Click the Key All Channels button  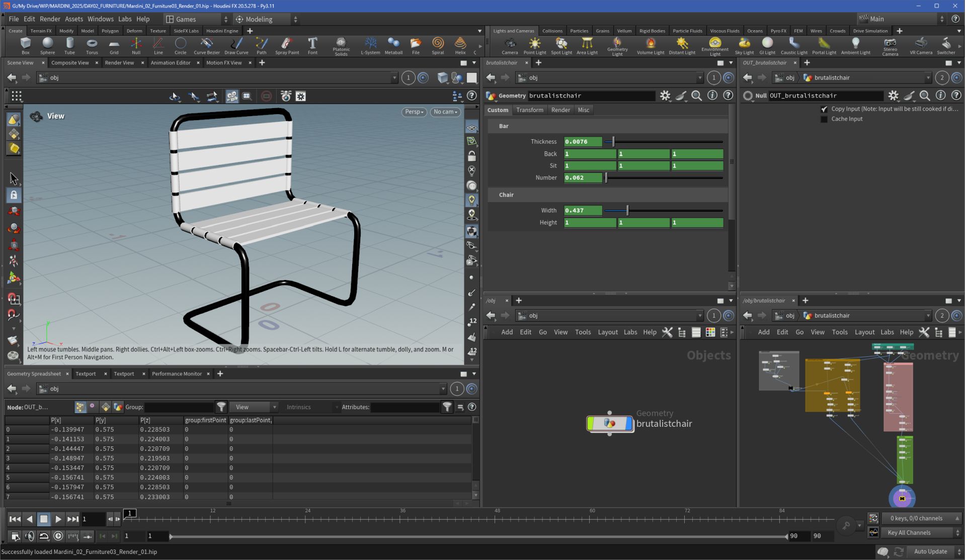coord(909,533)
